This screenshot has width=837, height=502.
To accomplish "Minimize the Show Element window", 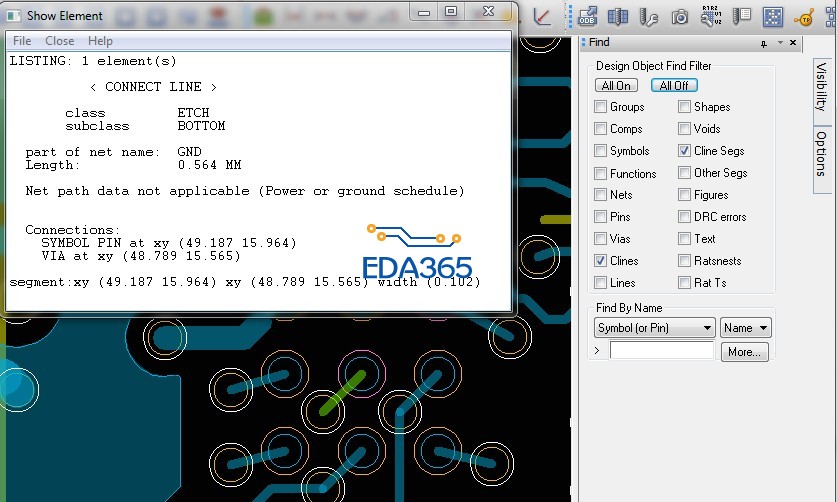I will [x=424, y=12].
